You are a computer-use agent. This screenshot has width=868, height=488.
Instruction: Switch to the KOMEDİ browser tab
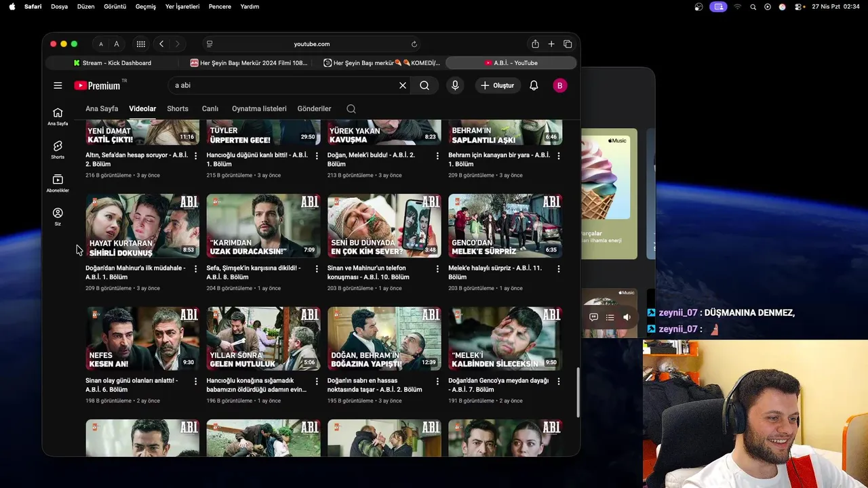[x=381, y=63]
